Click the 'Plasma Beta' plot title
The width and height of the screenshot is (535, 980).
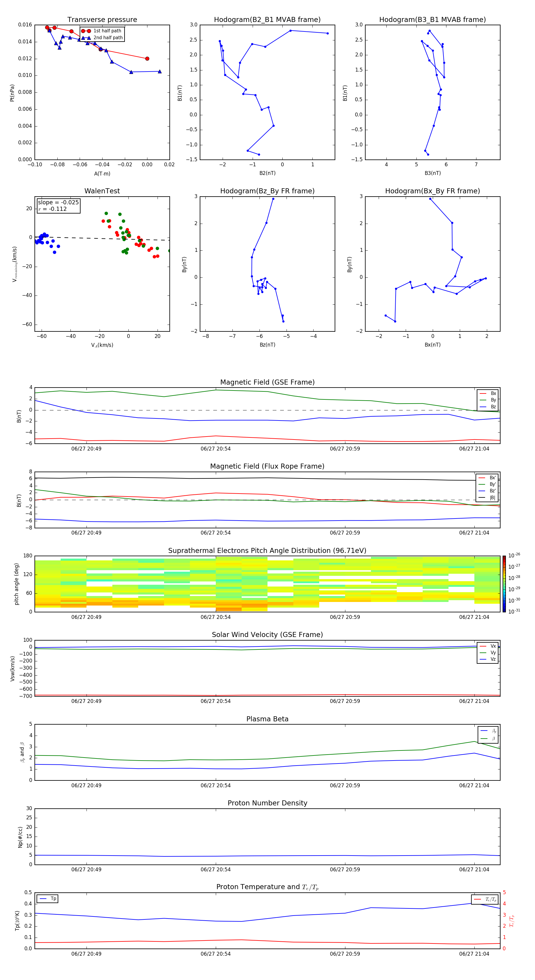pyautogui.click(x=267, y=719)
